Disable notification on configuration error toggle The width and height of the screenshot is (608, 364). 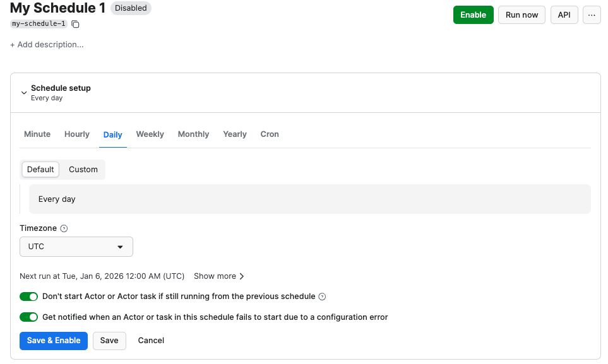point(29,317)
